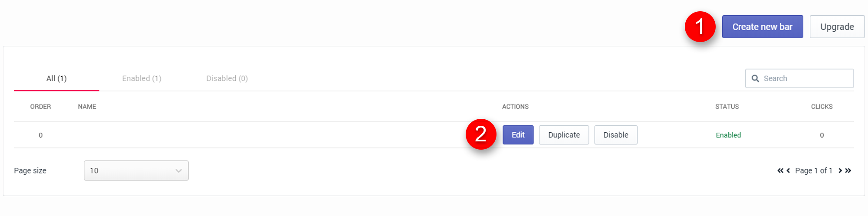Screen dimensions: 868x216
Task: Switch to the All (1) tab
Action: [56, 79]
